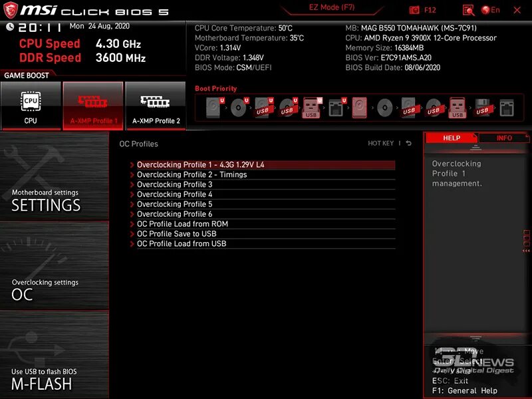Viewport: 532px width, 399px height.
Task: Click the MSI dragon shield logo
Action: click(10, 10)
